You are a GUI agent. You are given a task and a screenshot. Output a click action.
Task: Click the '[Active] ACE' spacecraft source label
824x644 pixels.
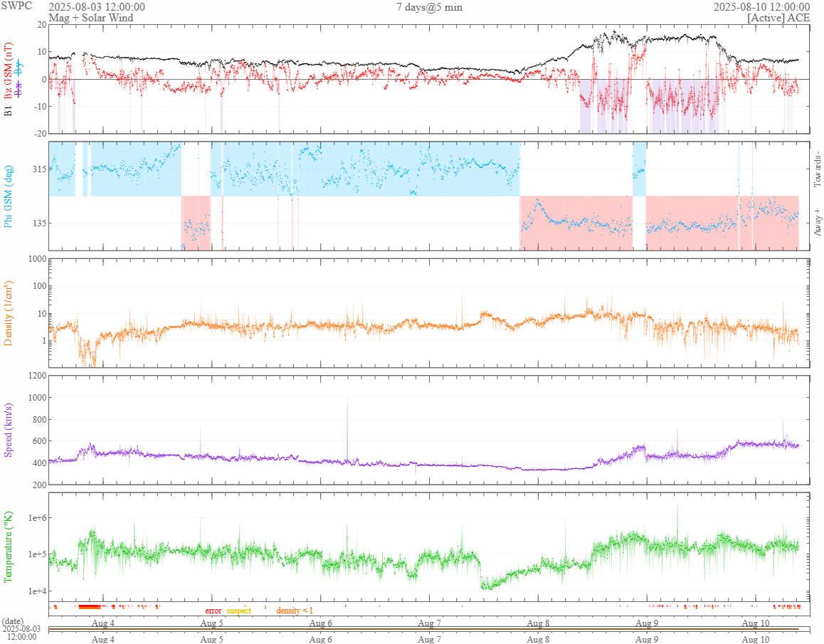[778, 18]
